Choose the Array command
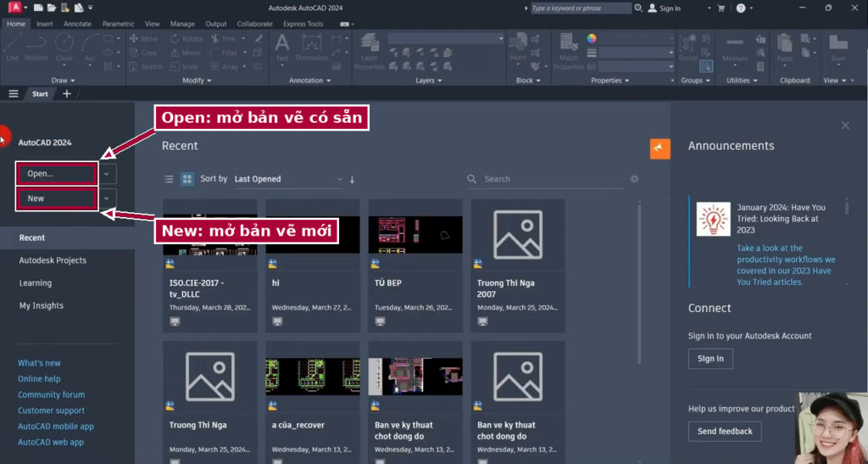 click(x=224, y=66)
